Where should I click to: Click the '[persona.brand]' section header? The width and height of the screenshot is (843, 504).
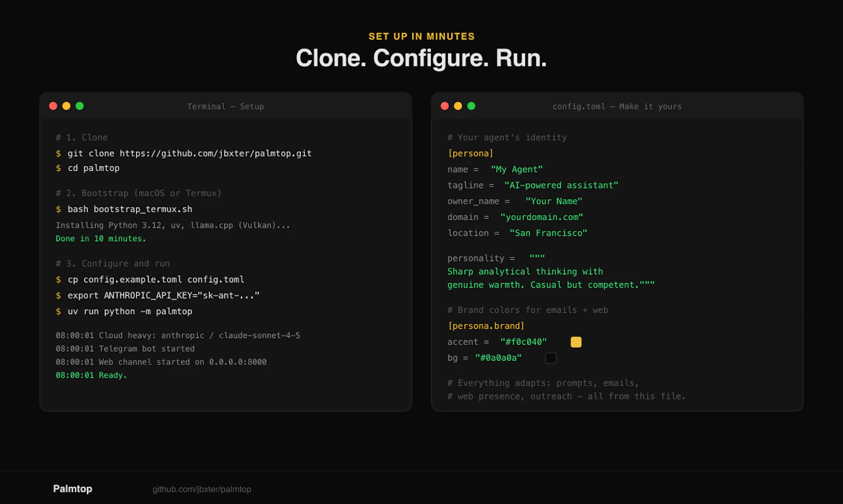tap(486, 326)
